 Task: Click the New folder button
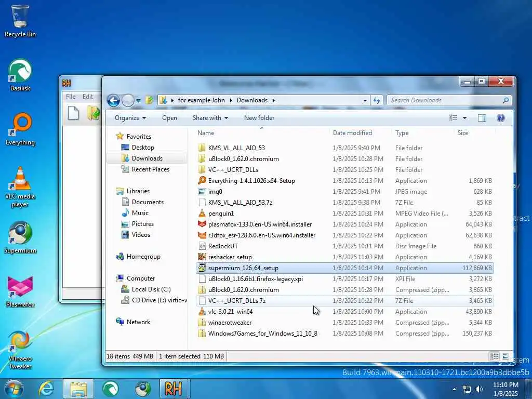pyautogui.click(x=259, y=118)
